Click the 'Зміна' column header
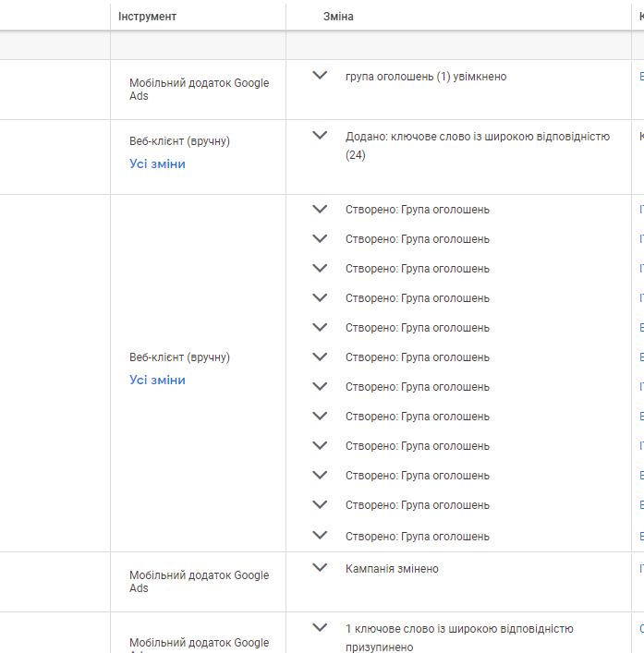The image size is (644, 653). coord(338,17)
